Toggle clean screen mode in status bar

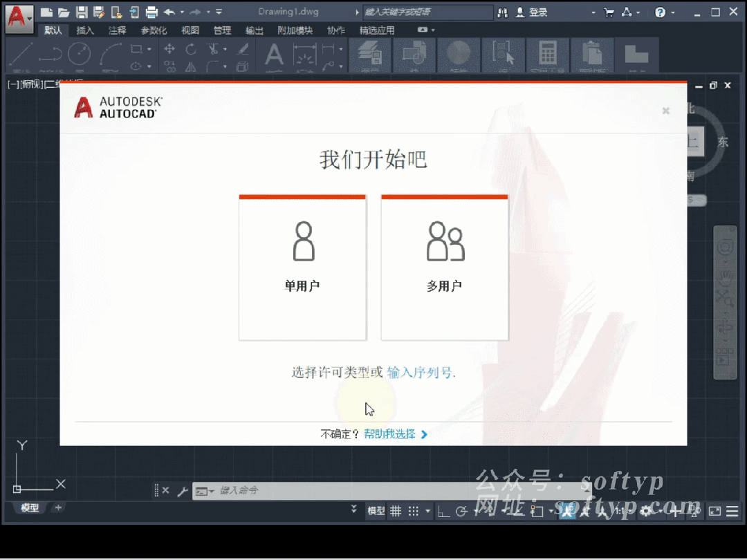714,512
